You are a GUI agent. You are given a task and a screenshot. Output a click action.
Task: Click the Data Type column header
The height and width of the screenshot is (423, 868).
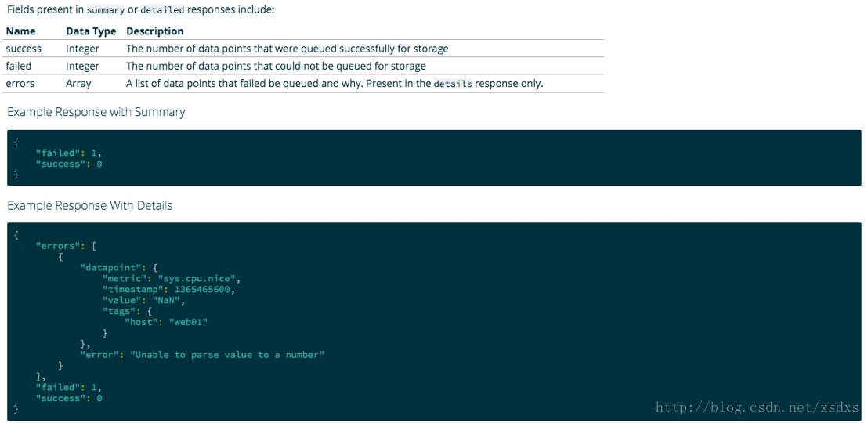pyautogui.click(x=91, y=31)
